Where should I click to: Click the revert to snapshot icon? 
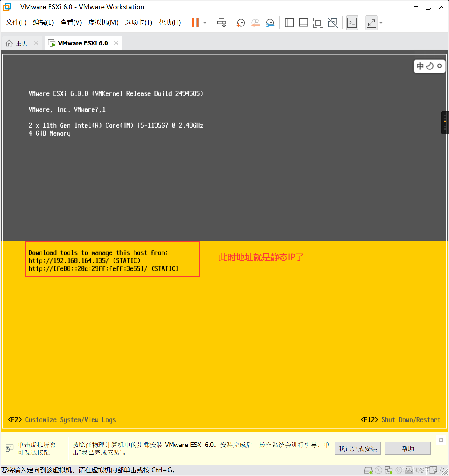[x=255, y=23]
